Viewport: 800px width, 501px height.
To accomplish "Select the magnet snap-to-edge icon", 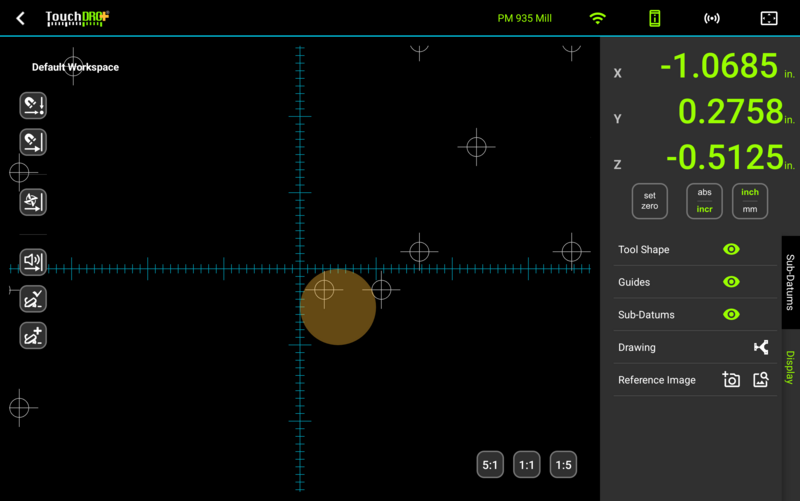I will pyautogui.click(x=33, y=142).
